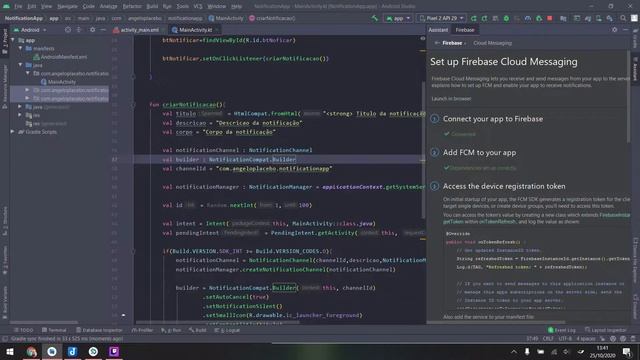Image resolution: width=640 pixels, height=360 pixels.
Task: Expand the java (generated) folder
Action: (x=20, y=107)
